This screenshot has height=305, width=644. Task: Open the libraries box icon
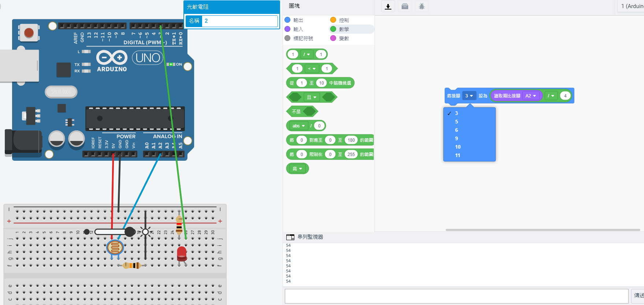click(405, 7)
